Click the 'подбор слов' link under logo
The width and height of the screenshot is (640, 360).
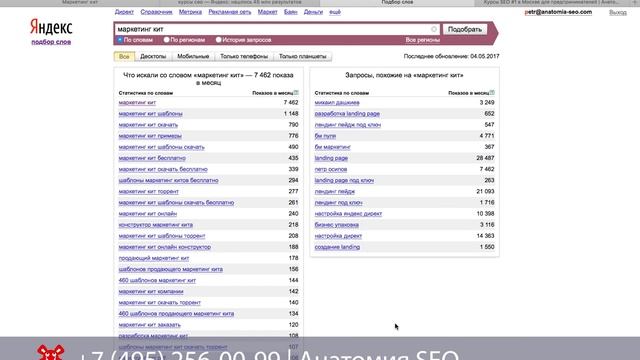(51, 42)
